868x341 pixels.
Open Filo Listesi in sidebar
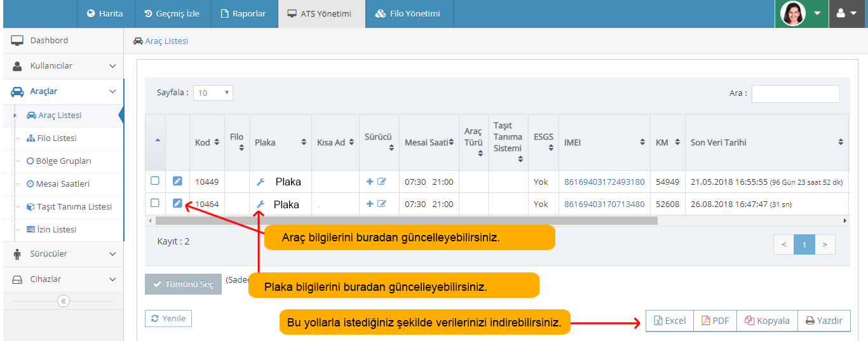pyautogui.click(x=64, y=138)
